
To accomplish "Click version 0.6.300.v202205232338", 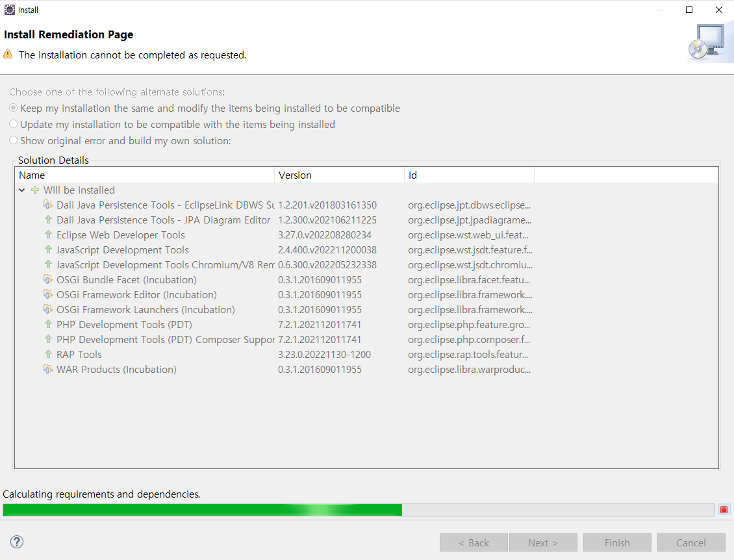I will tap(327, 265).
